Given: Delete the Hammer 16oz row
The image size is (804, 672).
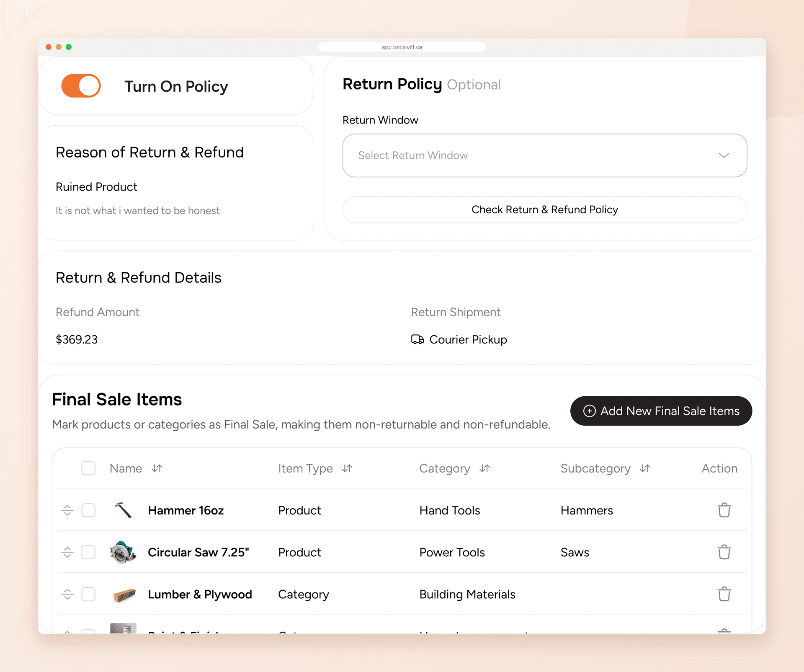Looking at the screenshot, I should [724, 510].
